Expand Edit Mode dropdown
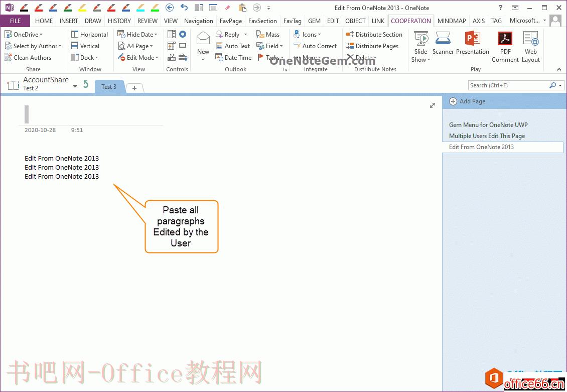Screen dimensions: 567x392 138,58
